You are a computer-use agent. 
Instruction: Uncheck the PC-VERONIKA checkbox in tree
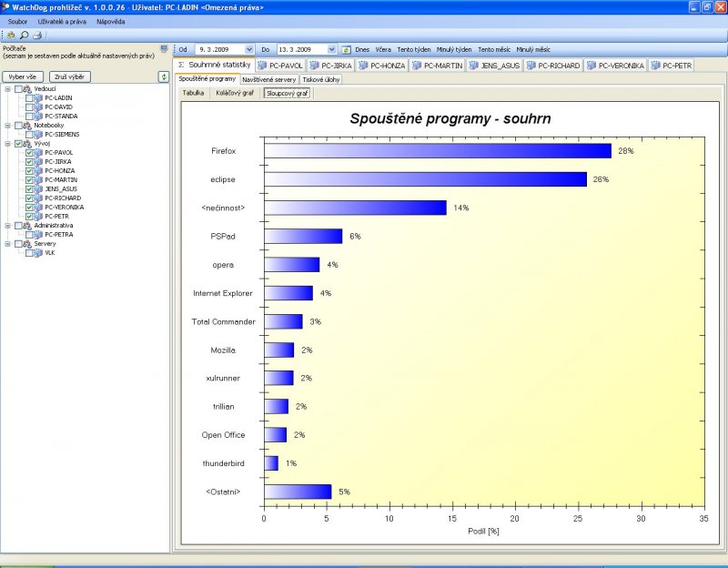pyautogui.click(x=29, y=208)
